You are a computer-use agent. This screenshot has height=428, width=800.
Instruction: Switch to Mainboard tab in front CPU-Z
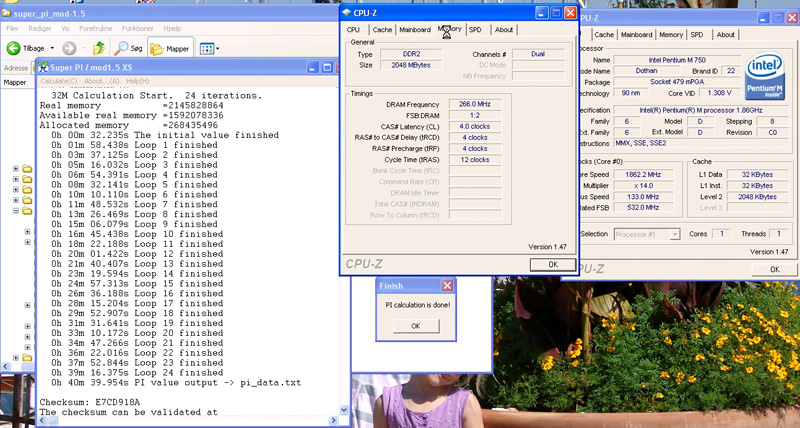pyautogui.click(x=415, y=30)
